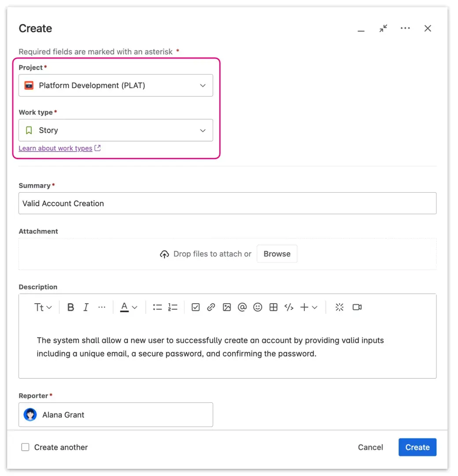Record a video with the camera icon
Viewport: 458px width, 476px height.
357,307
